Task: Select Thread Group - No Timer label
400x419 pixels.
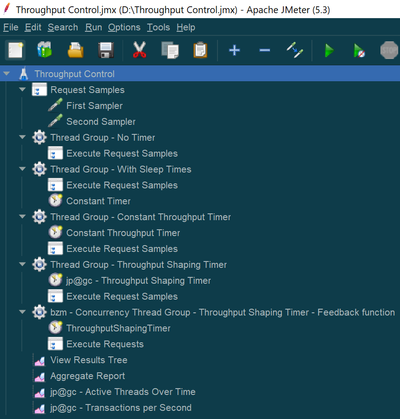Action: [103, 137]
